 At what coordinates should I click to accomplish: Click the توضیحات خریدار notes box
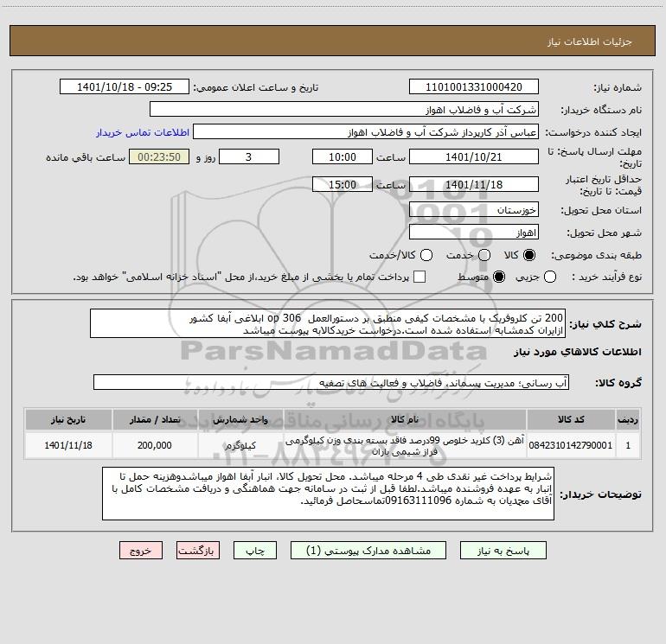click(x=328, y=494)
